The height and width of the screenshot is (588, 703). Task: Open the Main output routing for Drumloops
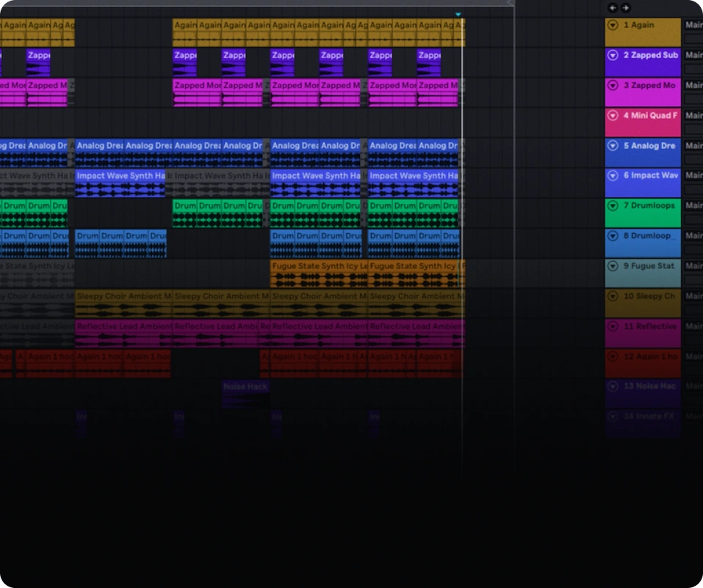click(x=694, y=206)
